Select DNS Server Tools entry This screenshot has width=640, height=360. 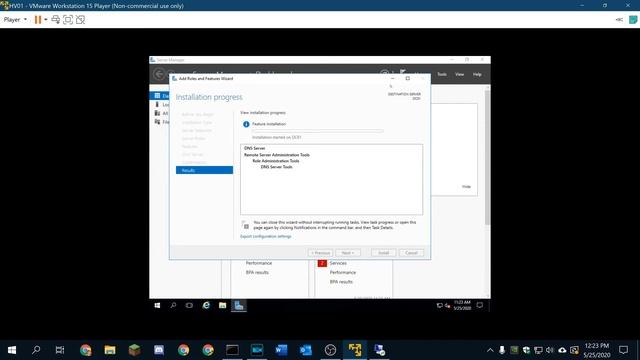pyautogui.click(x=276, y=167)
